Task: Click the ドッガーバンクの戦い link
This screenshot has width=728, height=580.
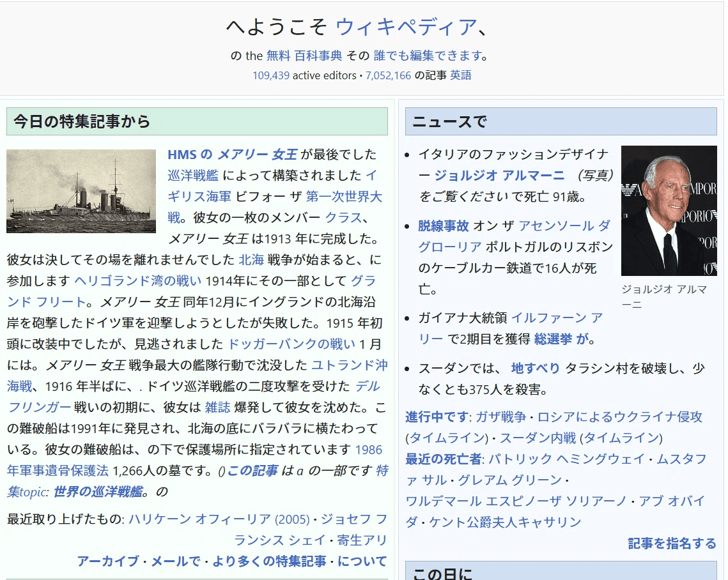Action: pos(291,344)
